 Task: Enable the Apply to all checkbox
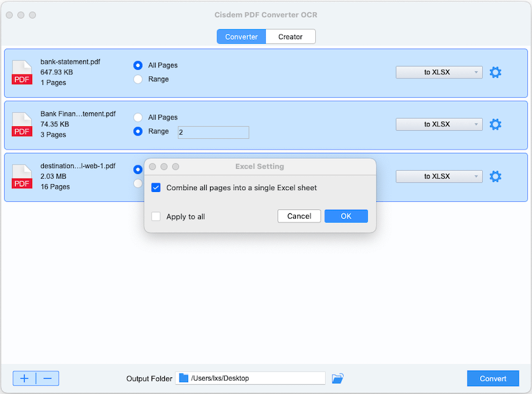(156, 217)
